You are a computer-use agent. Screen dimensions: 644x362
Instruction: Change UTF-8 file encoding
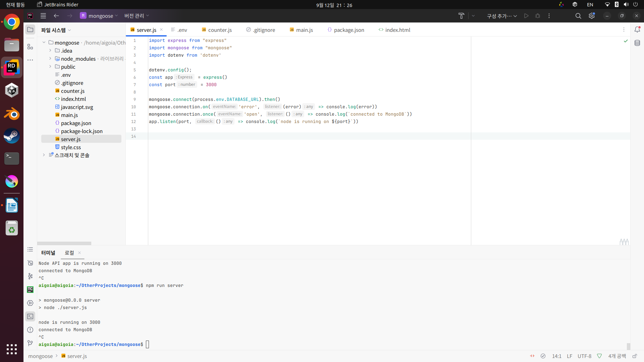584,356
